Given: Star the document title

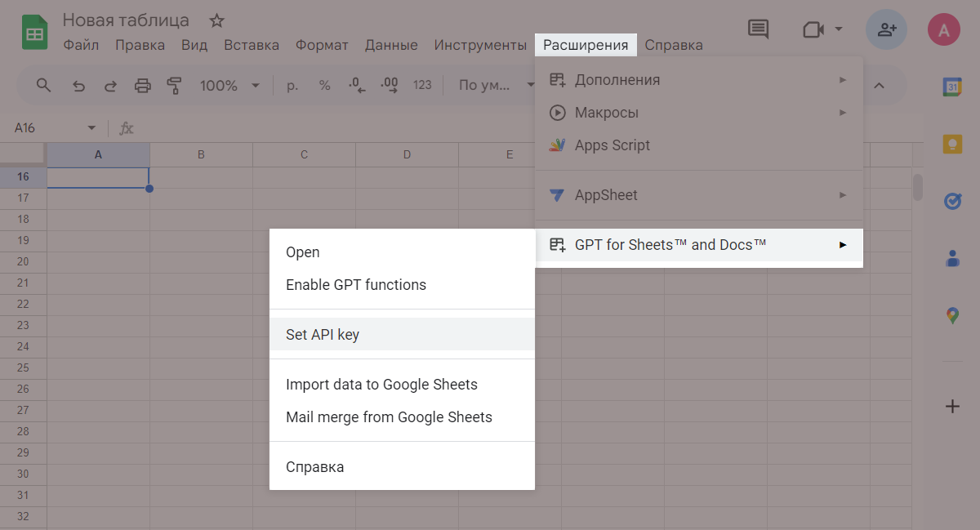Looking at the screenshot, I should (216, 20).
